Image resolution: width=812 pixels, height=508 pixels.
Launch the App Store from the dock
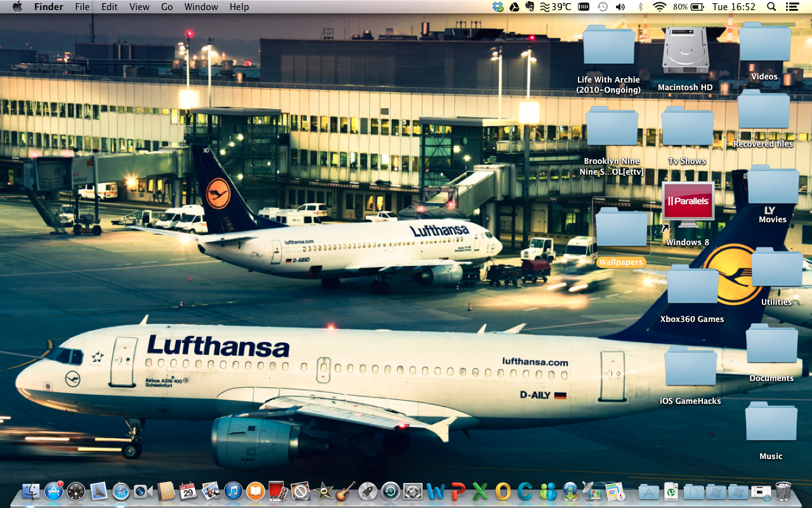53,491
